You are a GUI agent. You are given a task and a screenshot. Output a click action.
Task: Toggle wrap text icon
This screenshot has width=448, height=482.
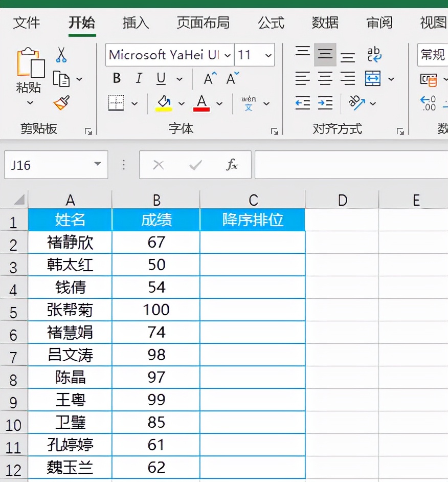pyautogui.click(x=374, y=54)
